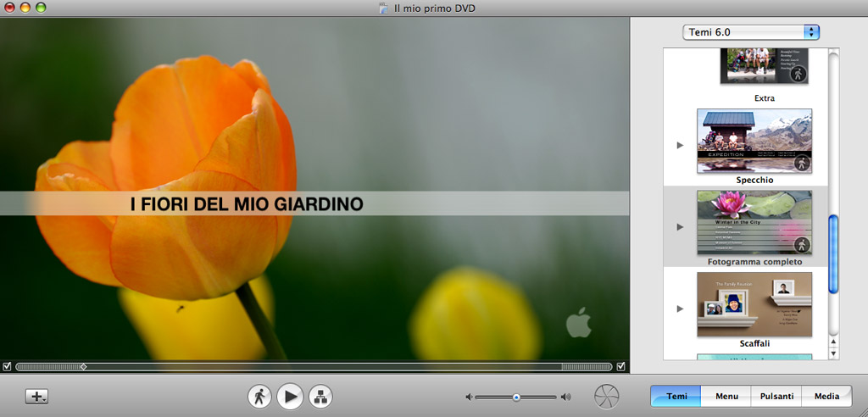Toggle the motion walking-figure button
The height and width of the screenshot is (417, 868).
[x=259, y=396]
